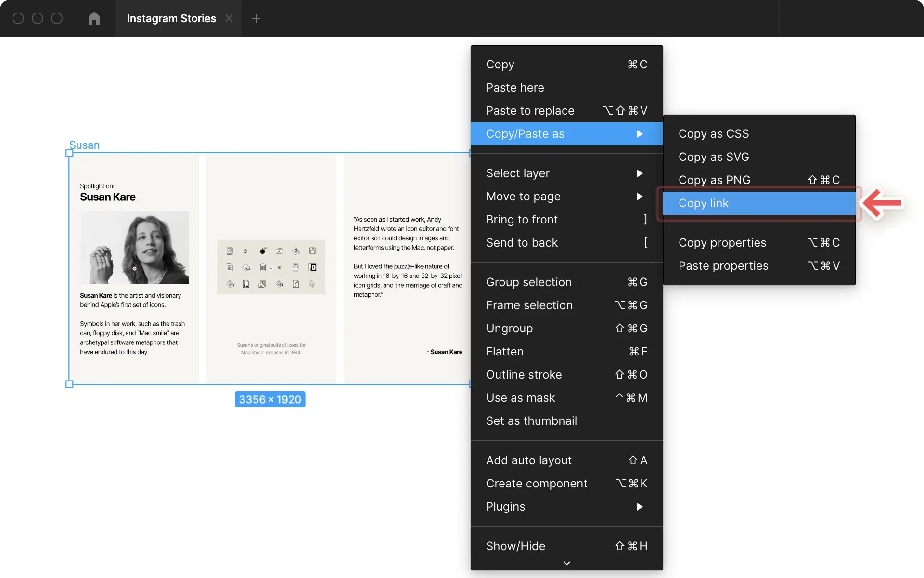Create a component from selection
This screenshot has height=578, width=924.
tap(537, 483)
